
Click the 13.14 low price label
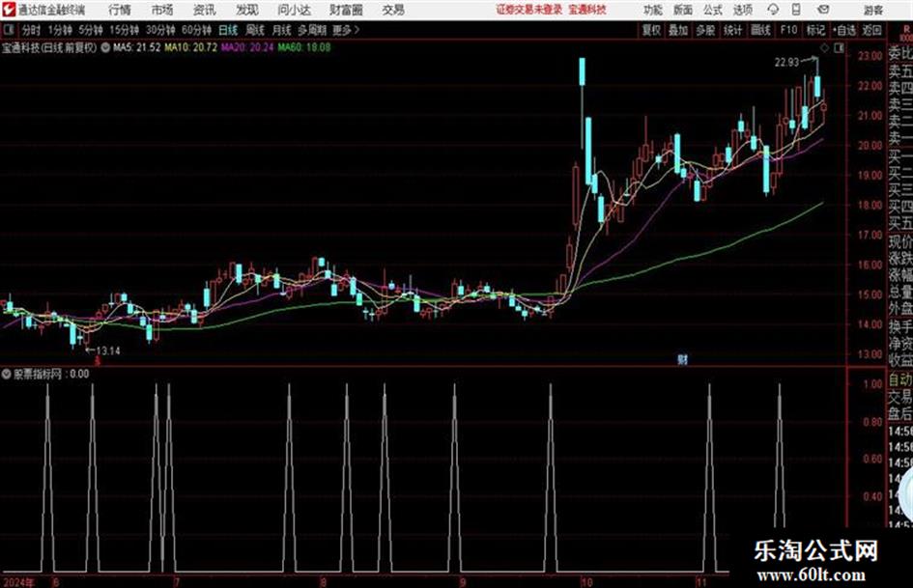point(108,350)
